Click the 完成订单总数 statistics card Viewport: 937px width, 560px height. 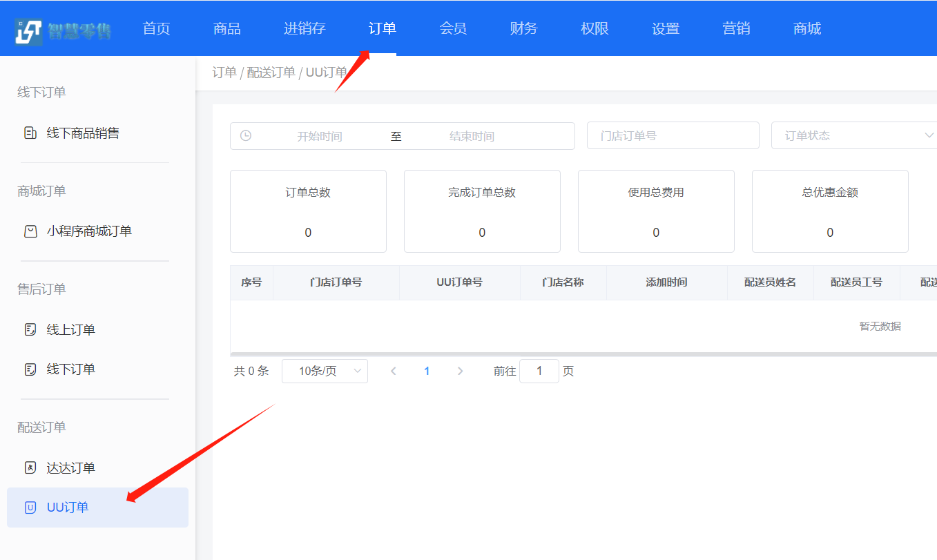(x=482, y=211)
